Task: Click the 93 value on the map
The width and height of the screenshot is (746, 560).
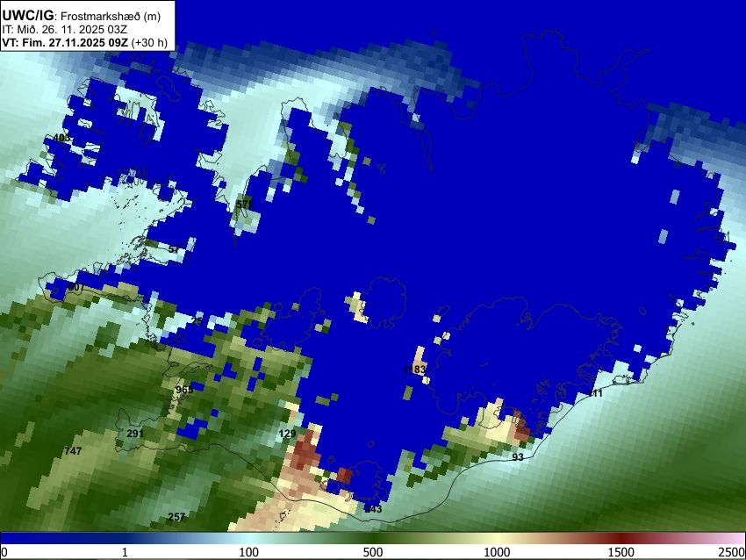Action: tap(518, 457)
